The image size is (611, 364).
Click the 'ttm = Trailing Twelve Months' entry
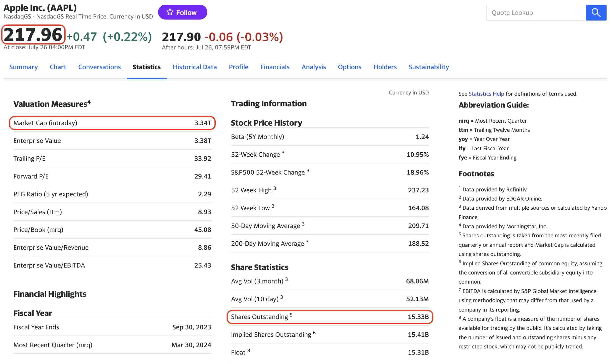pos(494,130)
